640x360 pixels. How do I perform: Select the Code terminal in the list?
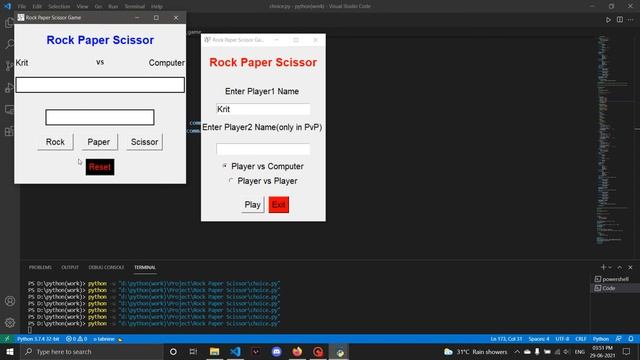point(615,288)
